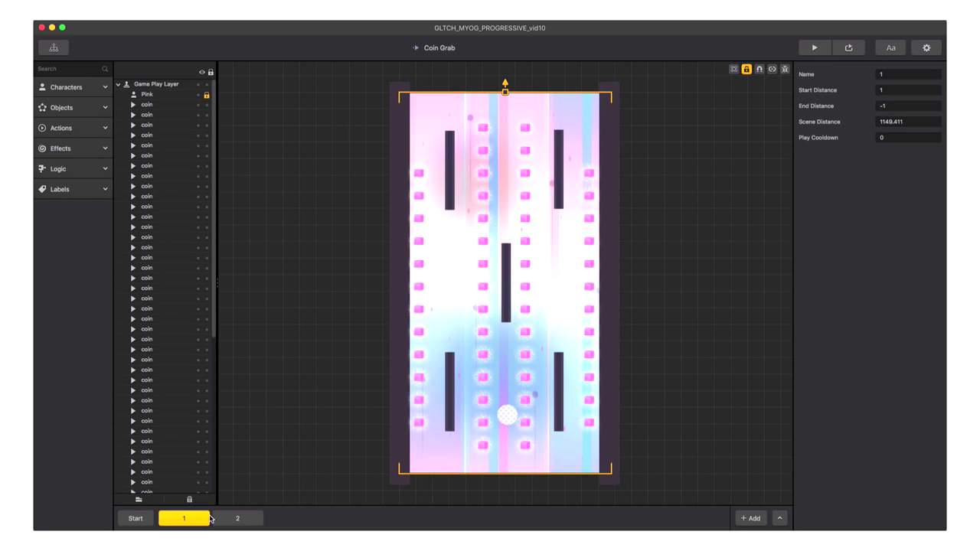Toggle the yellow canvas lock button
Image resolution: width=980 pixels, height=551 pixels.
(x=746, y=69)
